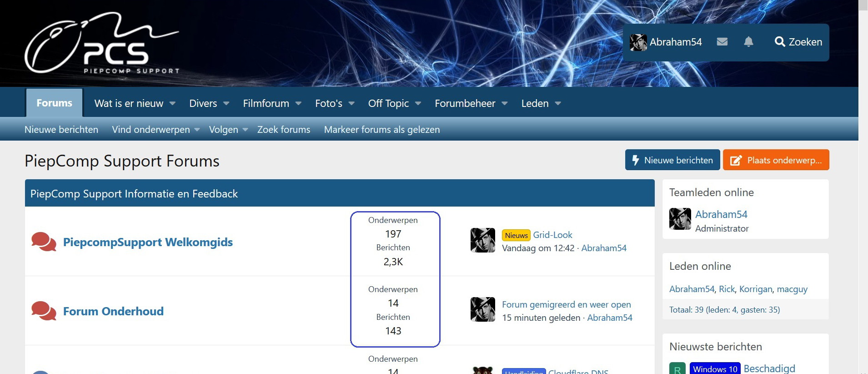Click the PiepcompSupport Welkomgids speech bubble icon
Viewport: 868px width, 374px height.
(x=44, y=242)
